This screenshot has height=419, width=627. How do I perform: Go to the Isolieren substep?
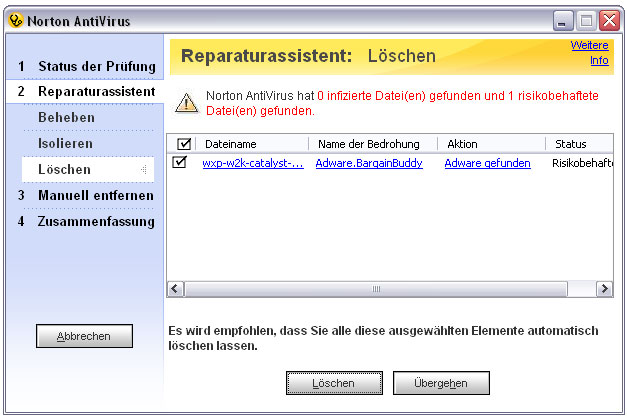click(65, 144)
